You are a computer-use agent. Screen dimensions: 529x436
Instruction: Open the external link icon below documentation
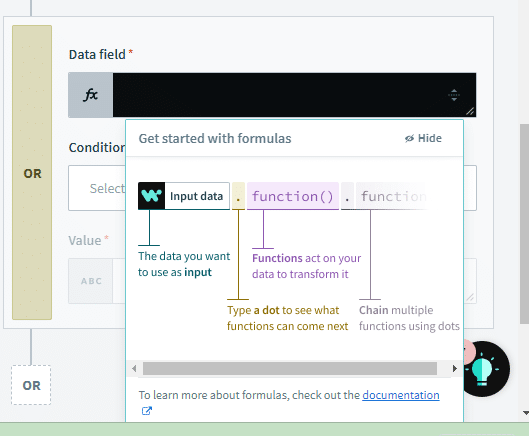(147, 411)
